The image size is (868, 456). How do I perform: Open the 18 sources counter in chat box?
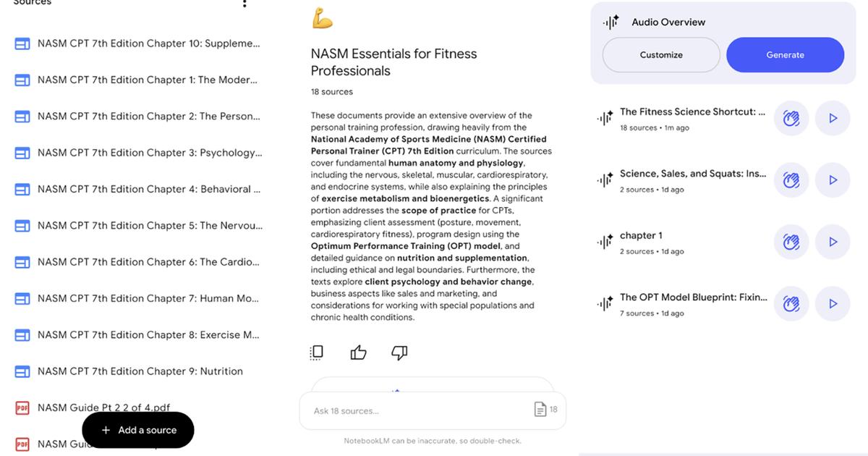545,410
